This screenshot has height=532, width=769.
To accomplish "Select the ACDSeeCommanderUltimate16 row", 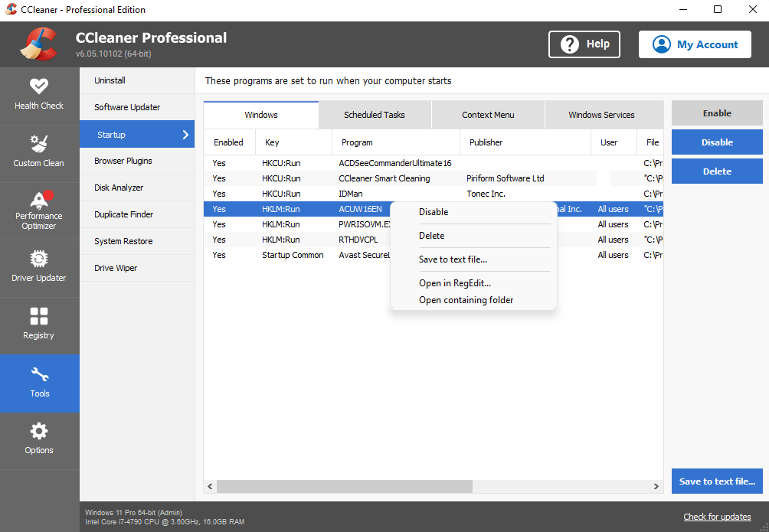I will (x=434, y=163).
